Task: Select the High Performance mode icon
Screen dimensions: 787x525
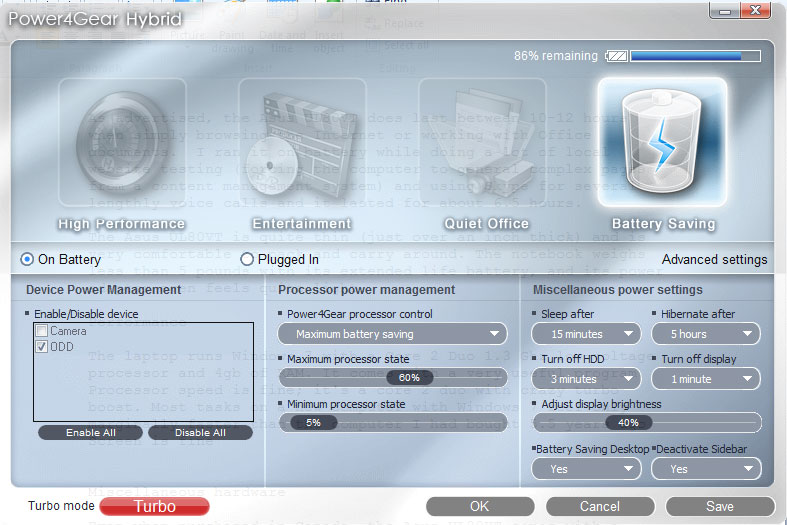Action: coord(122,143)
